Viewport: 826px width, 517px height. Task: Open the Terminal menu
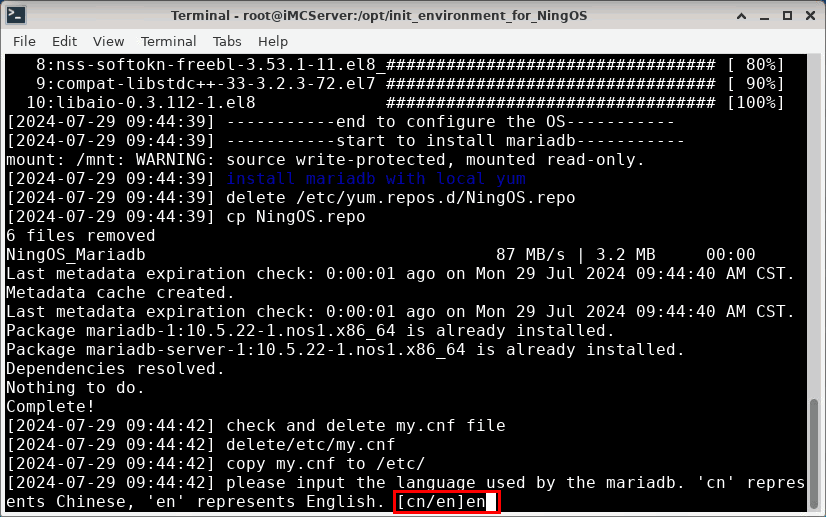coord(169,41)
